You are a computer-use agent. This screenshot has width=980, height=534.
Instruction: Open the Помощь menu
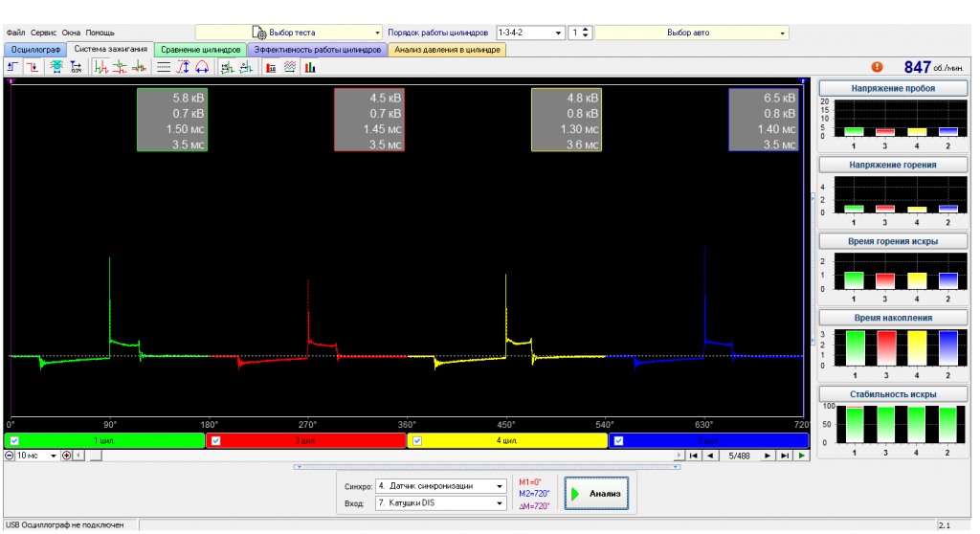[x=100, y=33]
